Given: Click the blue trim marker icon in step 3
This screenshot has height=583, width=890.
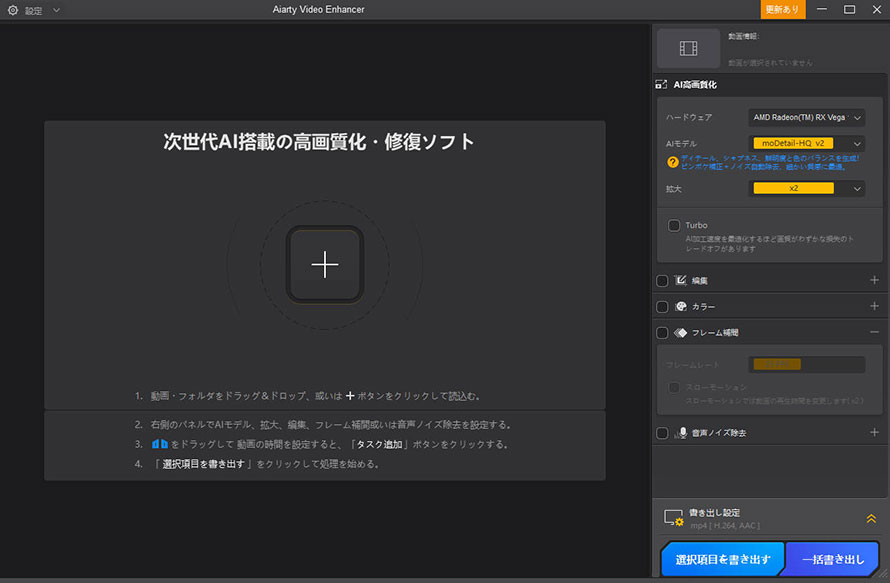Looking at the screenshot, I should click(159, 444).
